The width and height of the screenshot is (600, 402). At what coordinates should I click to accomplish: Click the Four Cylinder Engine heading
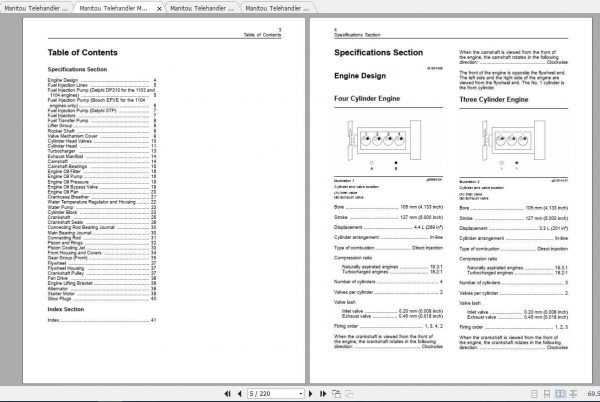367,99
